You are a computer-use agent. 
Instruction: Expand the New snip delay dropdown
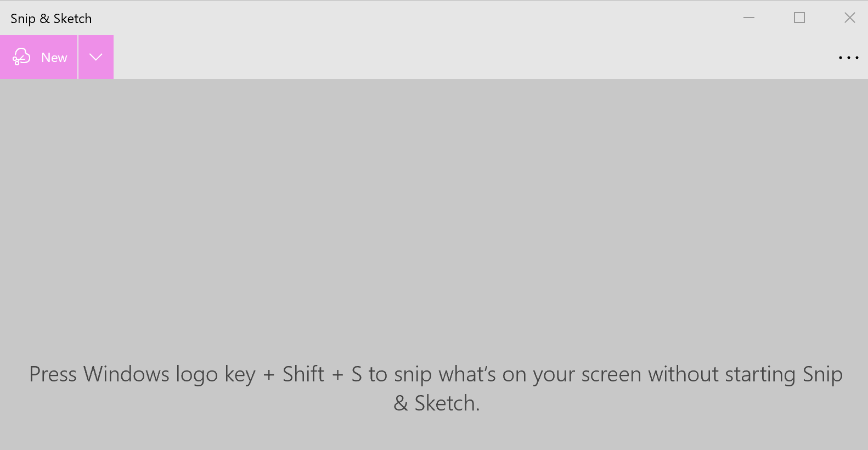(x=96, y=57)
